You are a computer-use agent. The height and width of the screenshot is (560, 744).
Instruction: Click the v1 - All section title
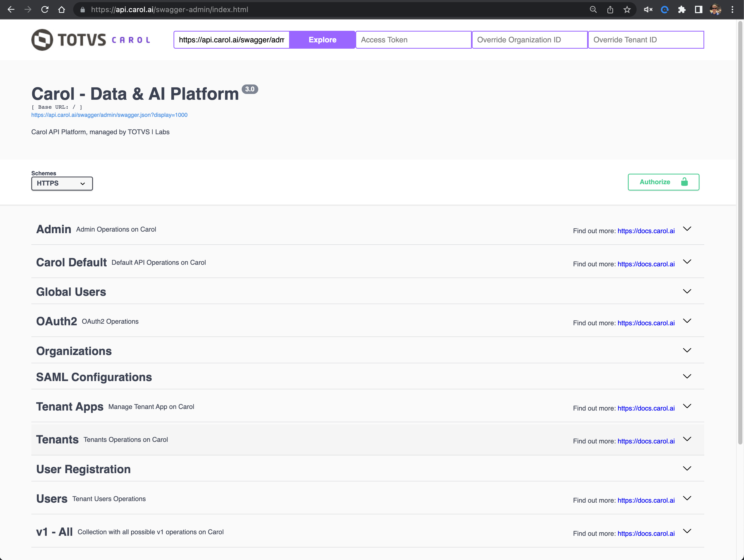pos(54,532)
